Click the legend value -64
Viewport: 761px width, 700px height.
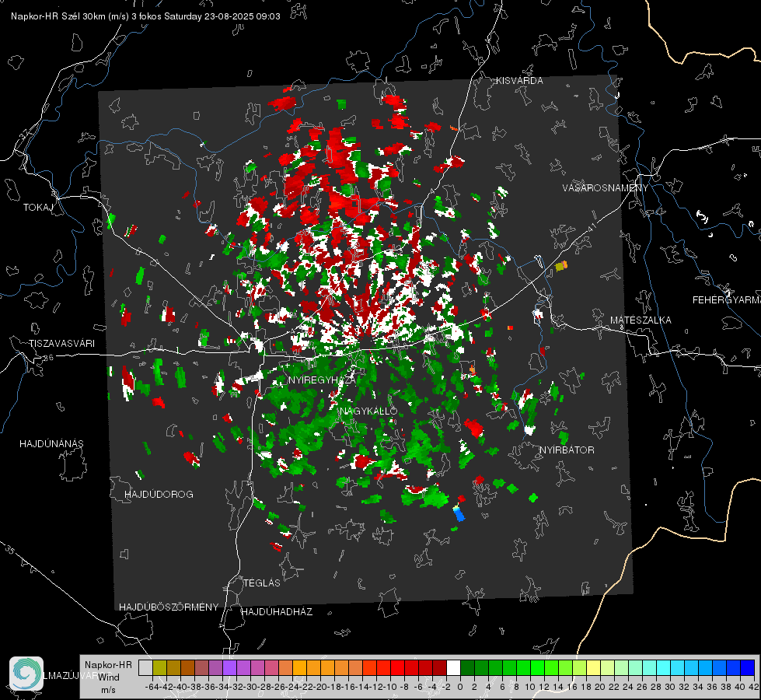pyautogui.click(x=152, y=688)
